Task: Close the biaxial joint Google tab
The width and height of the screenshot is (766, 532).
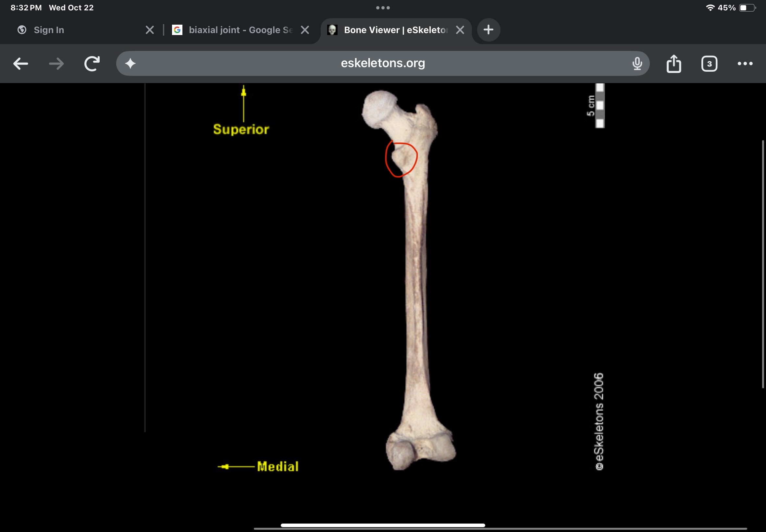Action: (x=305, y=30)
